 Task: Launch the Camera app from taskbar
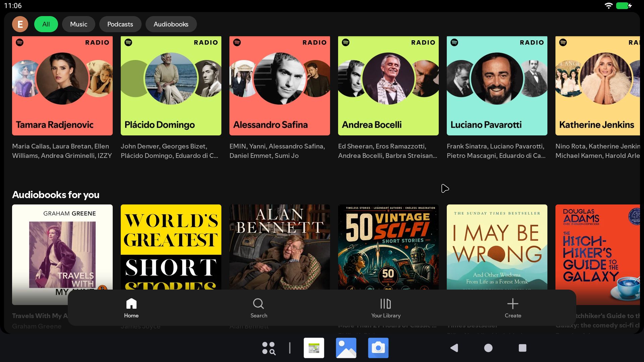pos(378,348)
